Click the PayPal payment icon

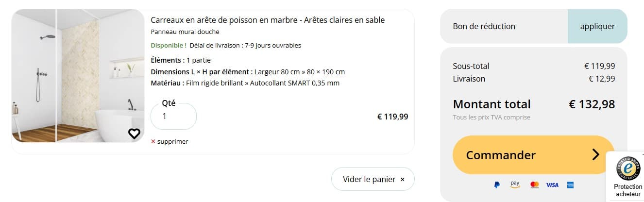(x=497, y=185)
